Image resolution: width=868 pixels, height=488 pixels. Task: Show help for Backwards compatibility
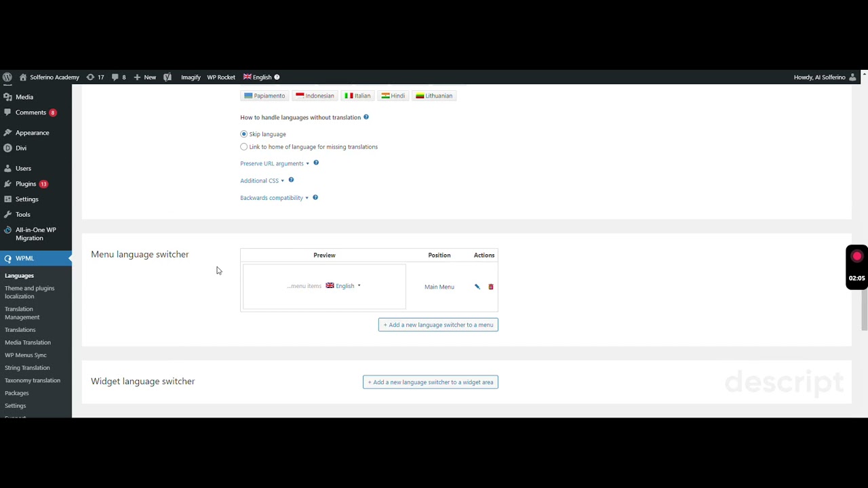coord(315,197)
